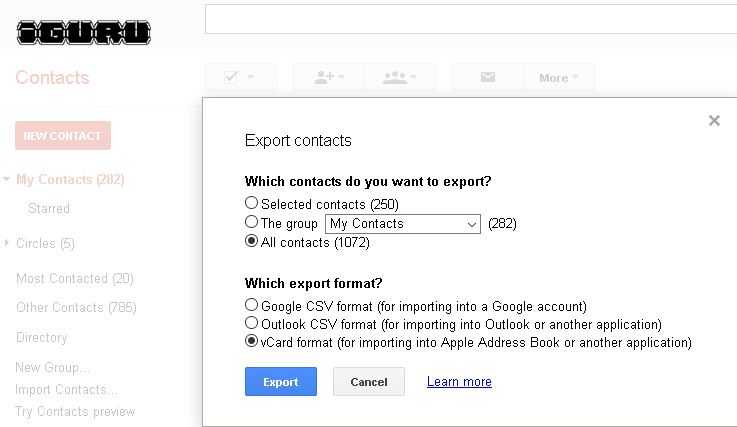Click the add new contact icon in toolbar

(329, 77)
